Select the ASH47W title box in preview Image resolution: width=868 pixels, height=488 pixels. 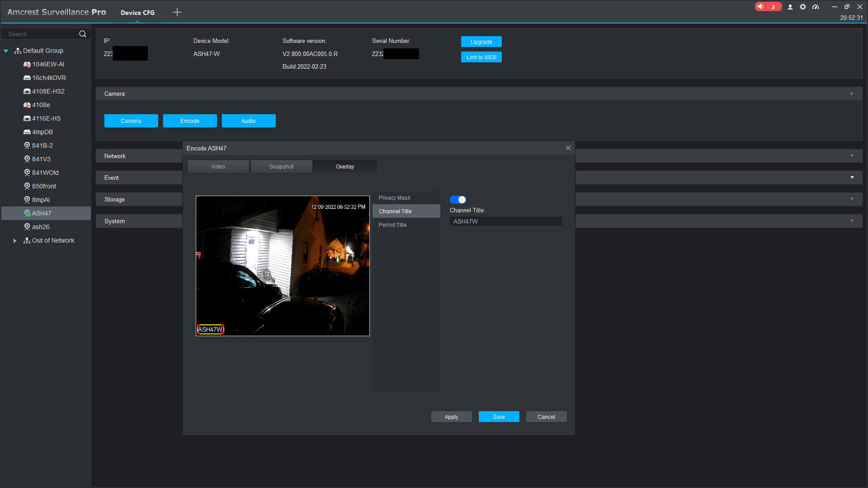pos(211,329)
